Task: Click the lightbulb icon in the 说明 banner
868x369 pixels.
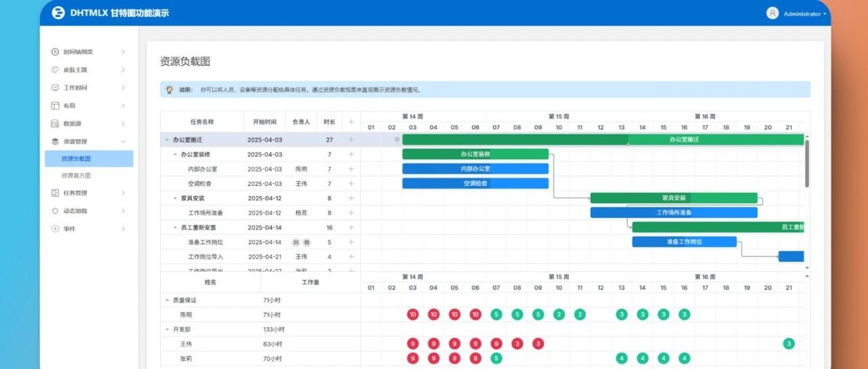Action: pyautogui.click(x=169, y=90)
